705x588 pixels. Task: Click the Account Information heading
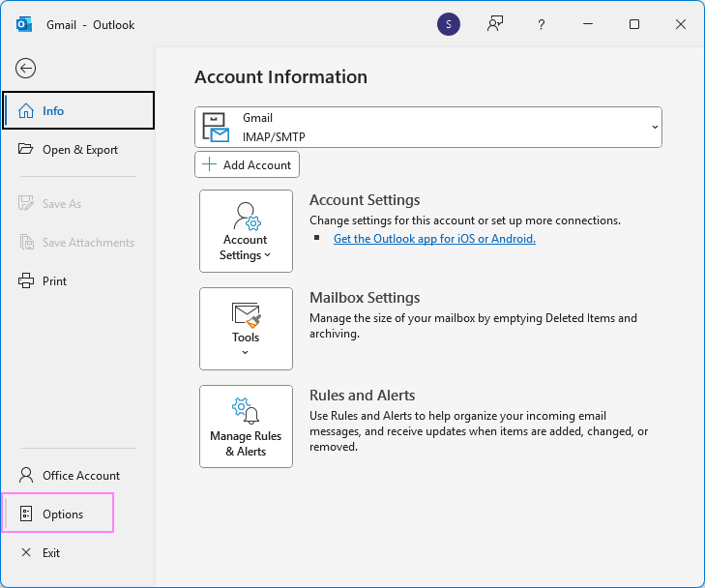tap(281, 76)
